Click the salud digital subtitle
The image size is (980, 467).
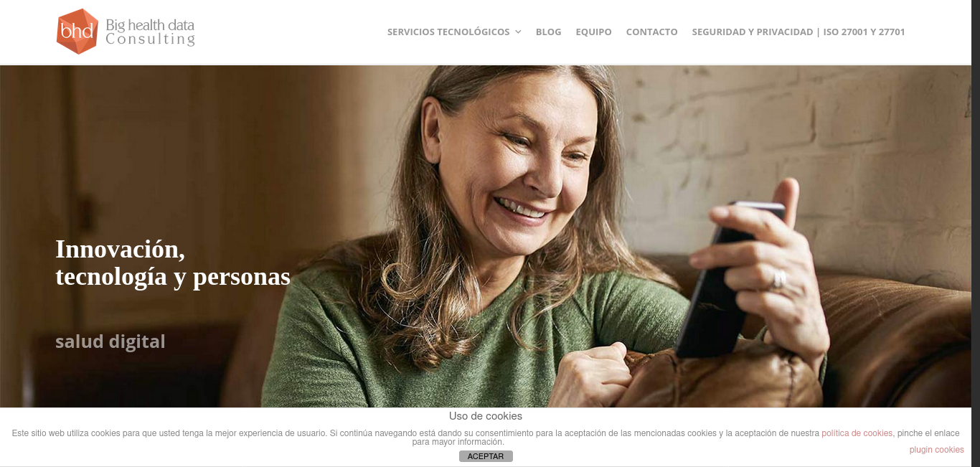tap(110, 341)
